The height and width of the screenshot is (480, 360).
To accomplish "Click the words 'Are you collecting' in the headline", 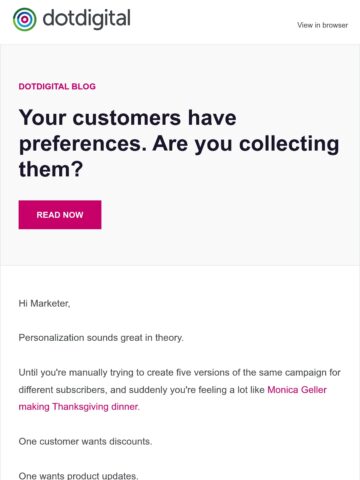I will point(246,144).
